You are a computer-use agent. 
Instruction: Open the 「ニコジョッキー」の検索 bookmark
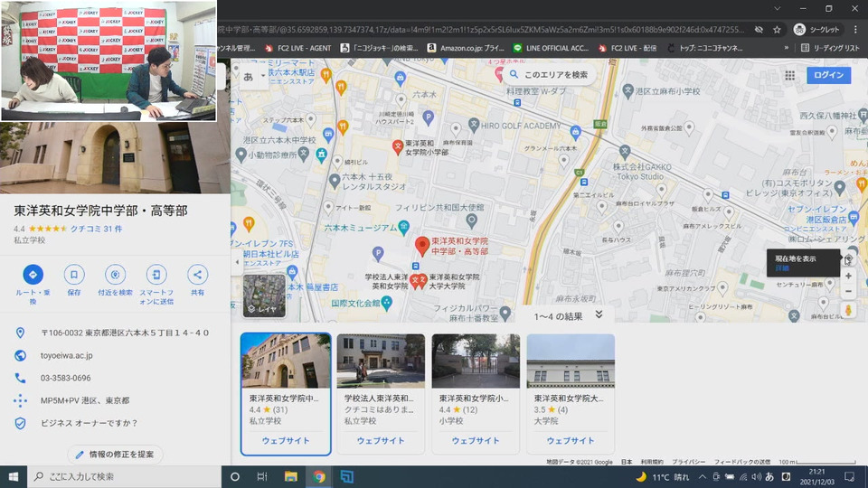click(380, 48)
